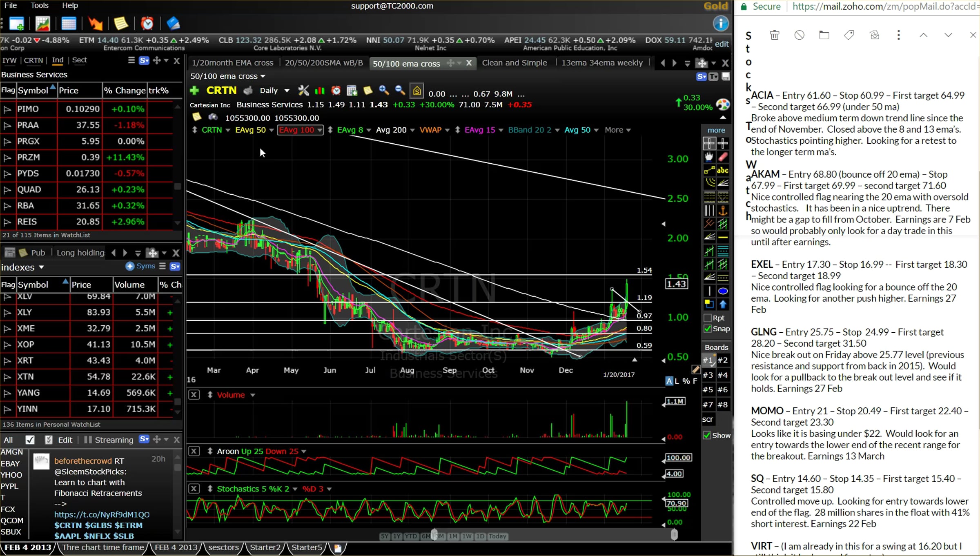Click the camera snapshot icon under chart title
The width and height of the screenshot is (980, 556).
tap(212, 118)
